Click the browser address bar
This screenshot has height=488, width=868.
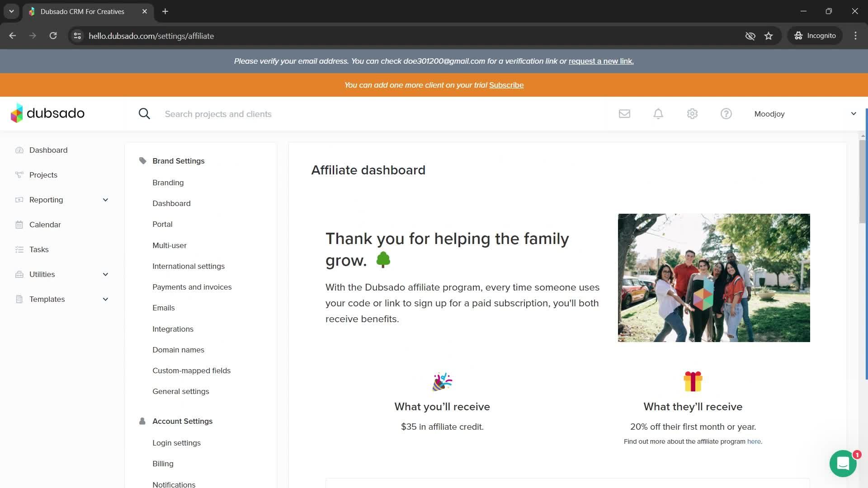pos(407,36)
